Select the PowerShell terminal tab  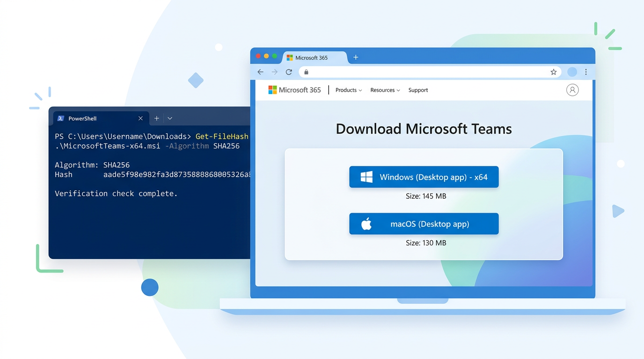pos(101,118)
